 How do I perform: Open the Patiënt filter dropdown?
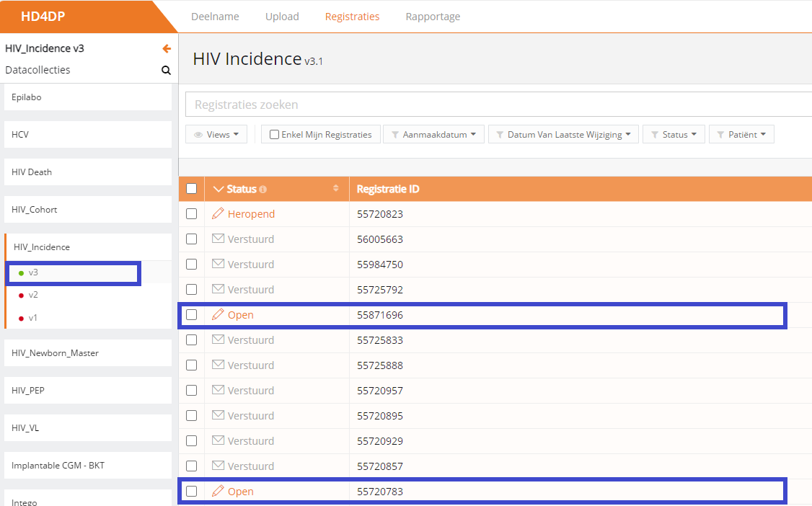[741, 135]
